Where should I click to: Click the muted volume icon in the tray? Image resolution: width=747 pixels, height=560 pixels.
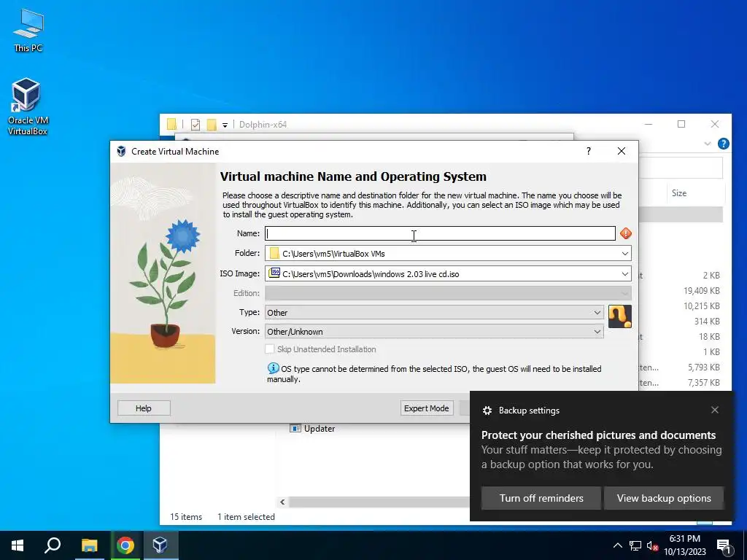[652, 545]
